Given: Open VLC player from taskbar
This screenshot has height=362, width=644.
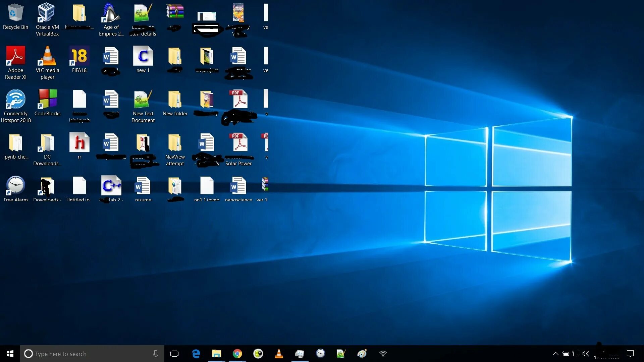Looking at the screenshot, I should coord(279,354).
